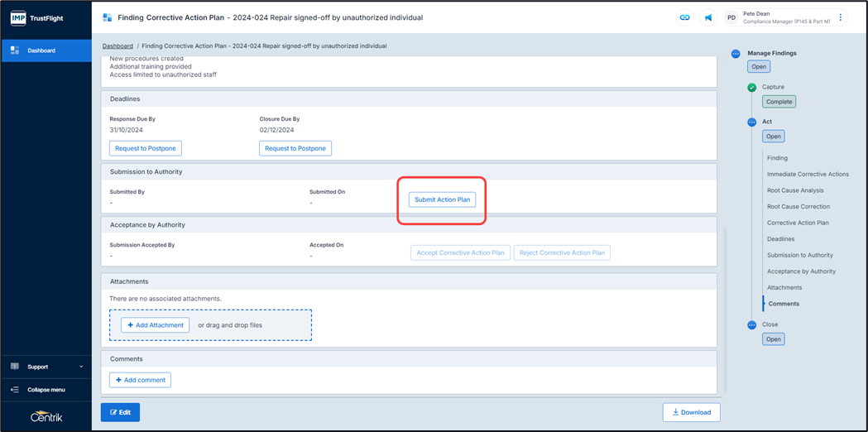Image resolution: width=868 pixels, height=432 pixels.
Task: Click the Dashboard breadcrumb link
Action: tap(117, 46)
